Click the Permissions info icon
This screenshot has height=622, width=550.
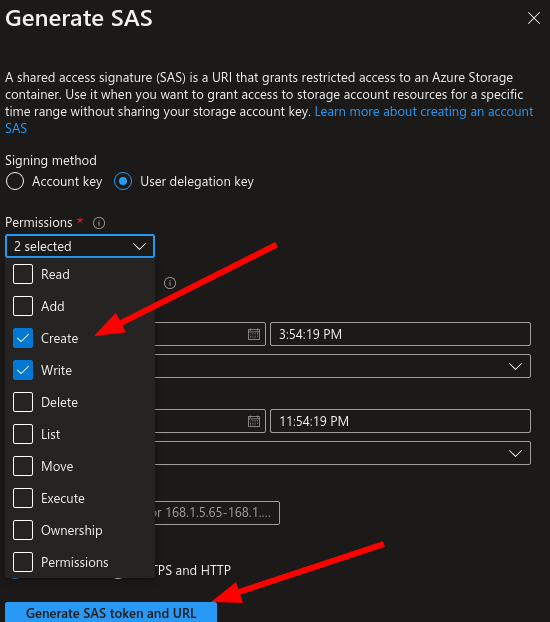click(x=99, y=223)
